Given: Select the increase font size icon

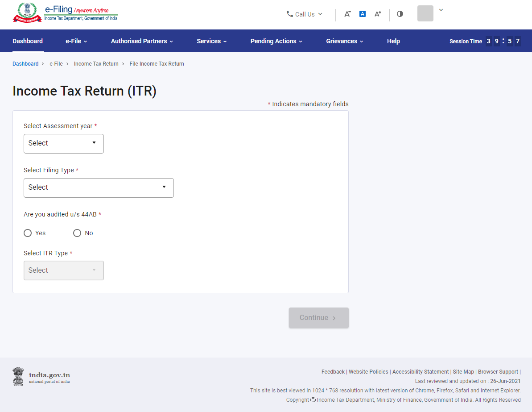Looking at the screenshot, I should coord(377,13).
